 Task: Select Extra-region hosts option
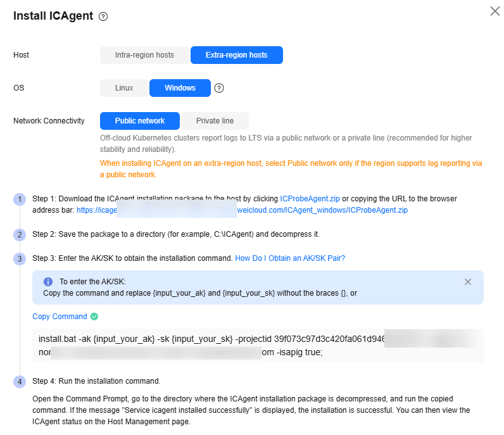pos(236,55)
